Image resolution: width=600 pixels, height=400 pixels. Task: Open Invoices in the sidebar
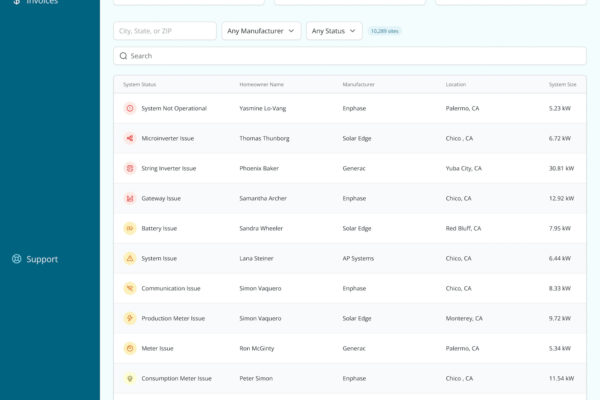click(35, 2)
